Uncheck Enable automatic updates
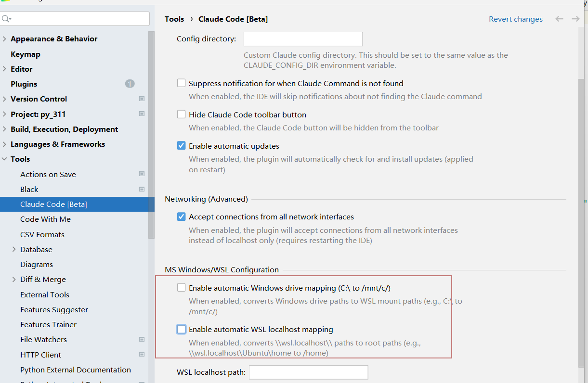Image resolution: width=588 pixels, height=383 pixels. (181, 146)
